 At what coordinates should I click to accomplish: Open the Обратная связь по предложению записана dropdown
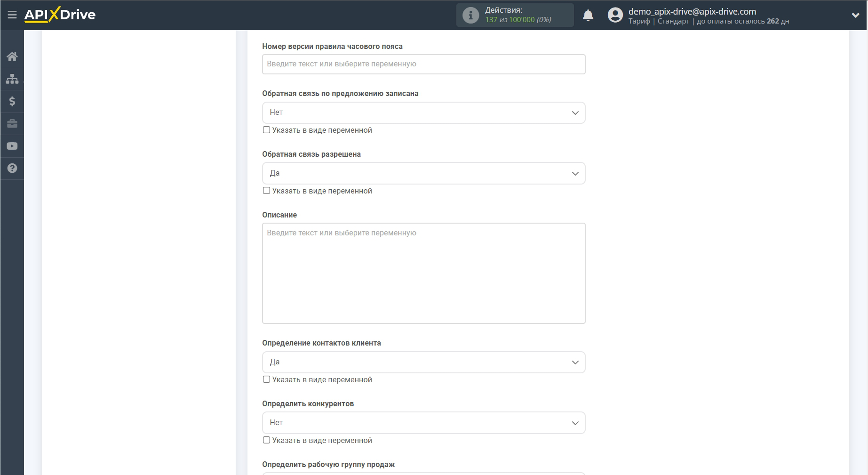coord(423,113)
